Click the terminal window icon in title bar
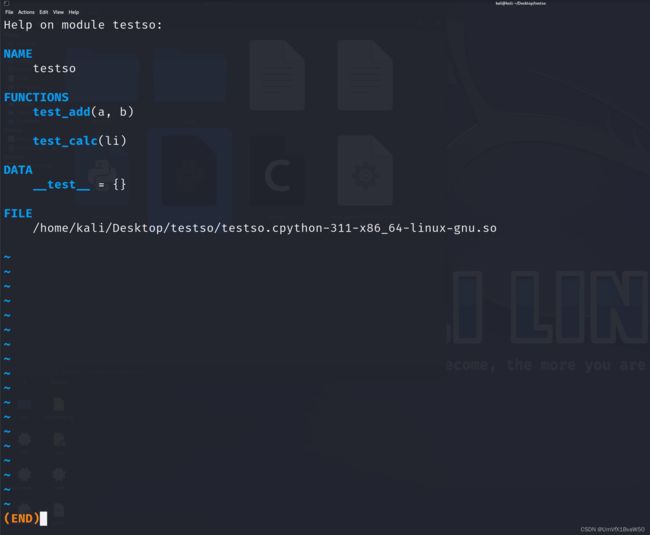Image resolution: width=650 pixels, height=535 pixels. coord(6,3)
